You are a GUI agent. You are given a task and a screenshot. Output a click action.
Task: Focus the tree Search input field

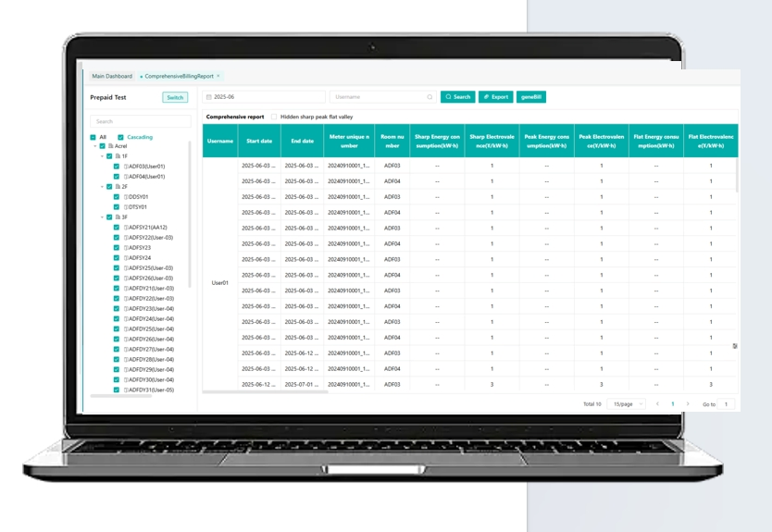pos(141,121)
